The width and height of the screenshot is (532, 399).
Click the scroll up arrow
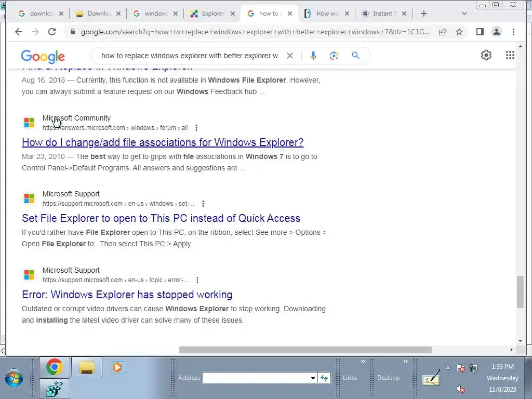coord(520,46)
